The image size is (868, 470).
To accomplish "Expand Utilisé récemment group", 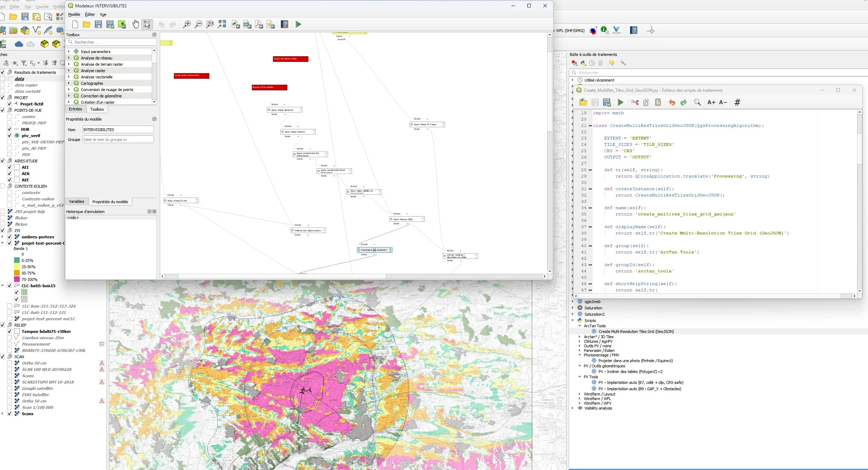I will [573, 80].
